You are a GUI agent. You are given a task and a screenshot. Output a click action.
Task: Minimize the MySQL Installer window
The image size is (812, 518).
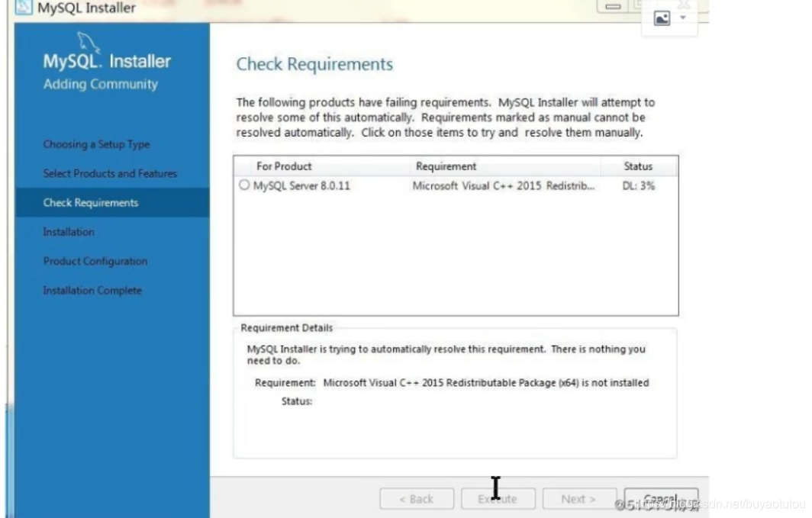613,6
